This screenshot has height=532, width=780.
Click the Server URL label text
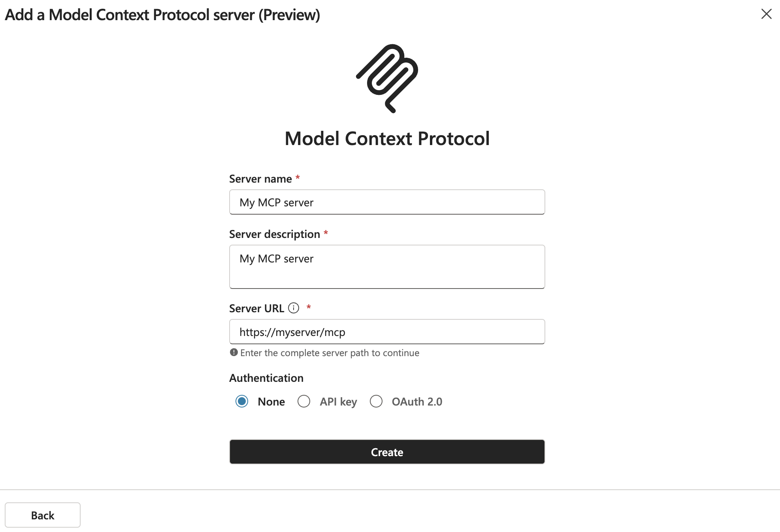click(x=256, y=308)
